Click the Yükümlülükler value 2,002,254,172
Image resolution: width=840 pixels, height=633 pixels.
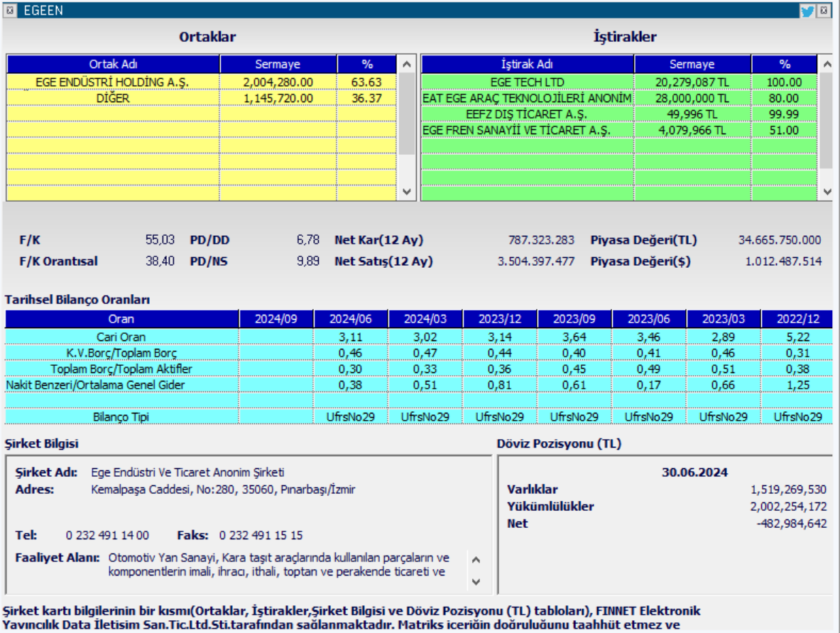pos(788,507)
